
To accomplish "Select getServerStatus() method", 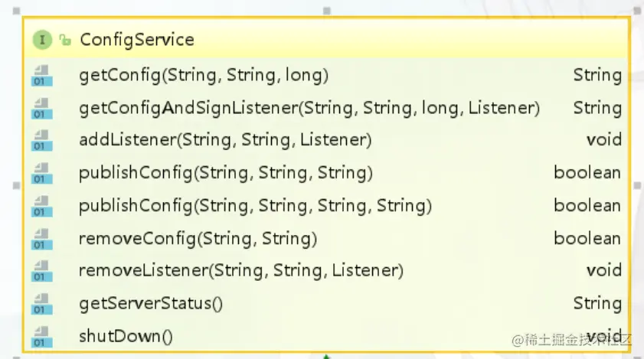I will (x=151, y=303).
